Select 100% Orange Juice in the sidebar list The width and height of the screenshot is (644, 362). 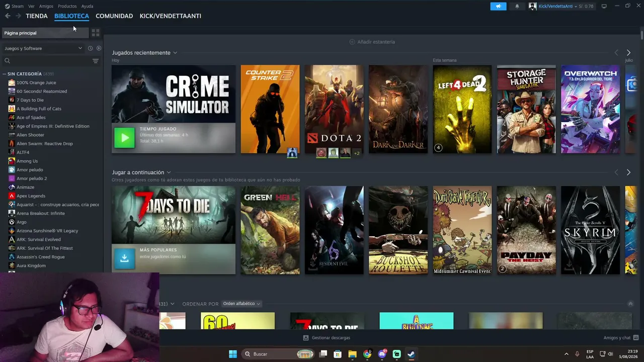point(36,82)
